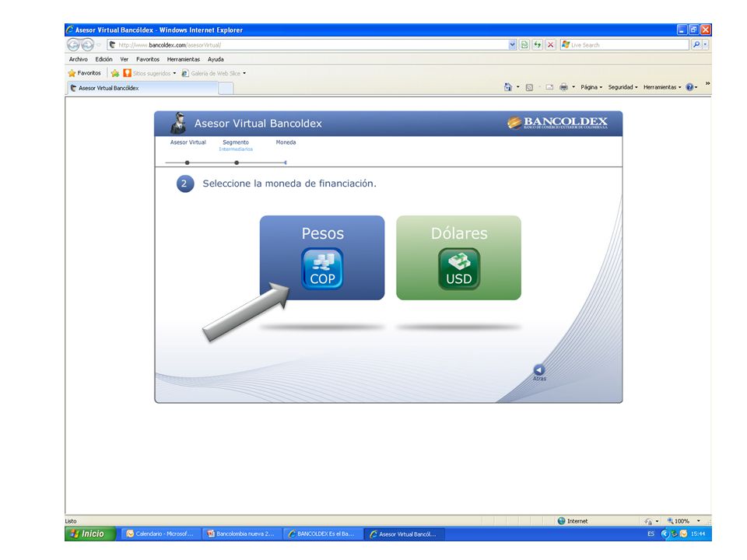This screenshot has width=747, height=560.
Task: Open the Ver menu
Action: click(x=124, y=60)
